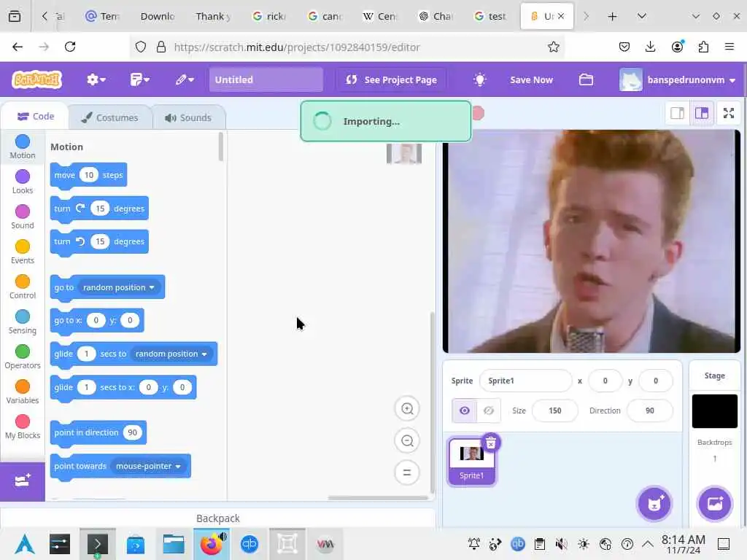Select the Looks block category
The height and width of the screenshot is (560, 747).
[x=23, y=182]
